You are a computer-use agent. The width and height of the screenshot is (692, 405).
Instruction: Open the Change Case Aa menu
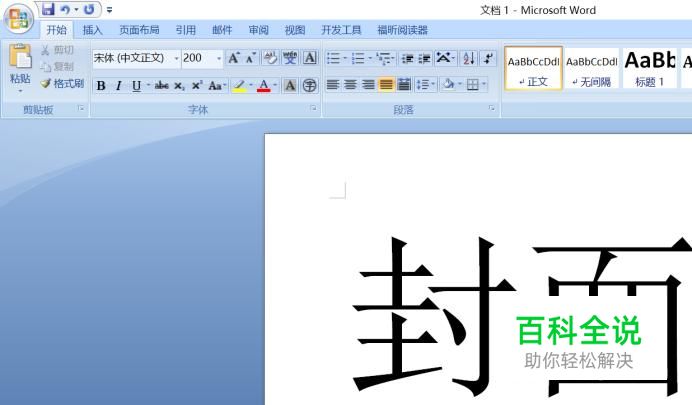coord(217,86)
